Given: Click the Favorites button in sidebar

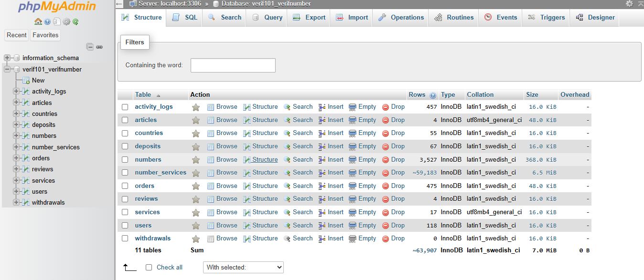Looking at the screenshot, I should click(45, 35).
